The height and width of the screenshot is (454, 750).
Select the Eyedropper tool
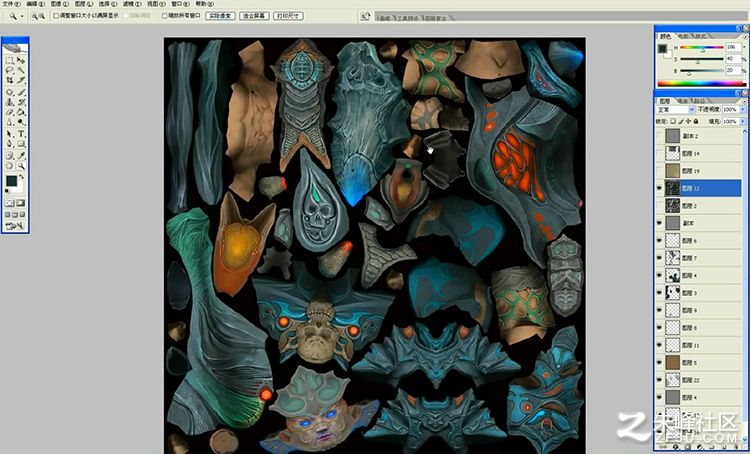(x=21, y=155)
